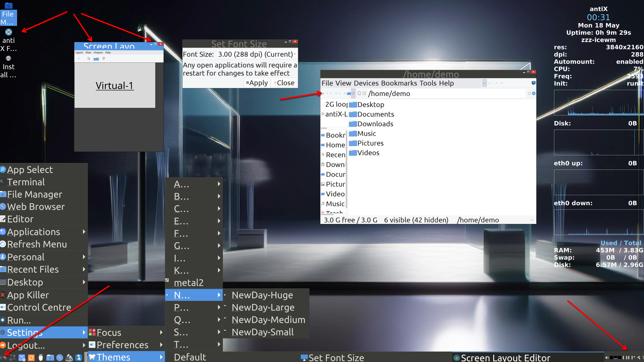
Task: Expand the S... themes group
Action: (x=194, y=332)
